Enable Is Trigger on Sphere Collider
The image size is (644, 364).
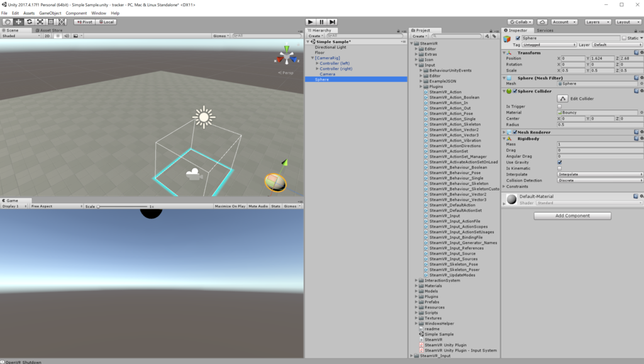pos(559,106)
